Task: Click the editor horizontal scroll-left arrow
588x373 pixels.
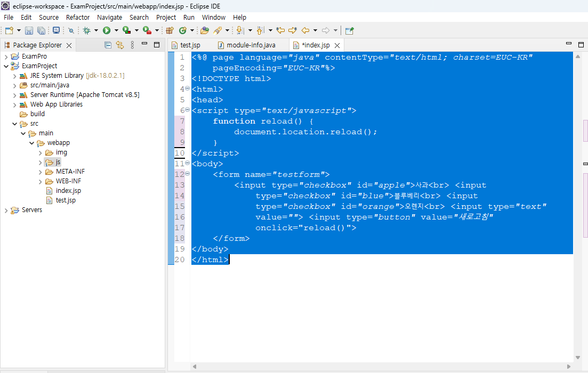Action: point(194,367)
